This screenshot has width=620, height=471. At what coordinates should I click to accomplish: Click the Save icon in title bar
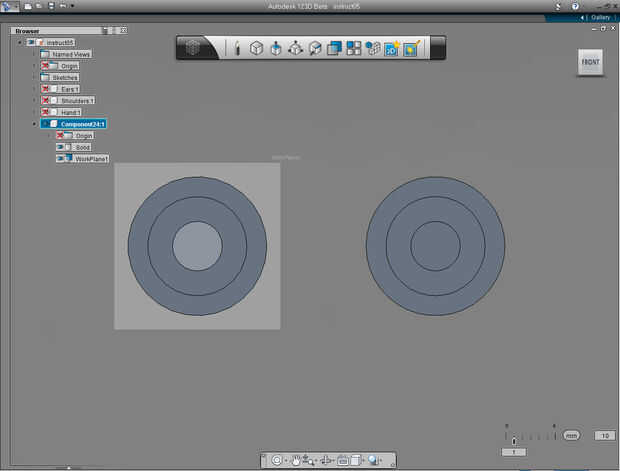49,6
